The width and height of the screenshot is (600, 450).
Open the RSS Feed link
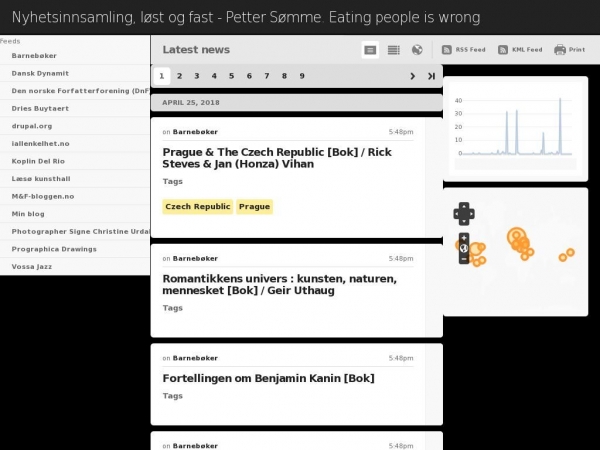pos(463,49)
